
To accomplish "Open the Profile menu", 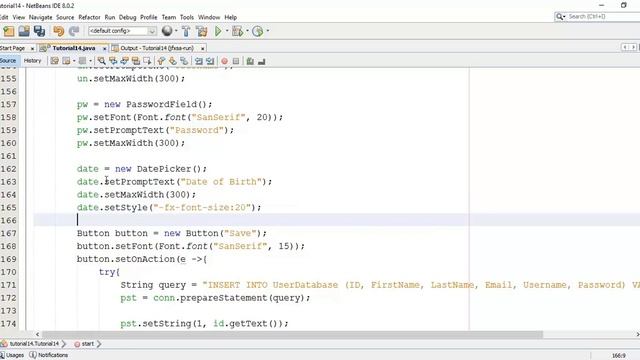I will 149,17.
